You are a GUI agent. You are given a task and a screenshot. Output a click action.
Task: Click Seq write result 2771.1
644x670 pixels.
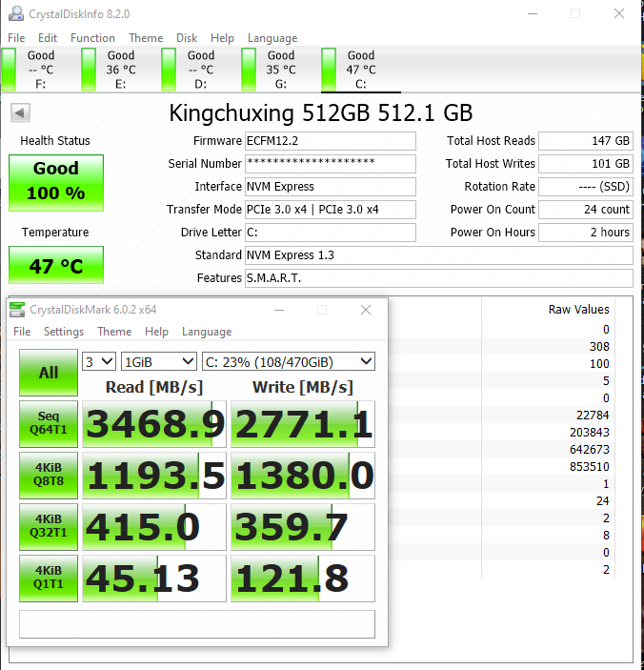point(303,424)
